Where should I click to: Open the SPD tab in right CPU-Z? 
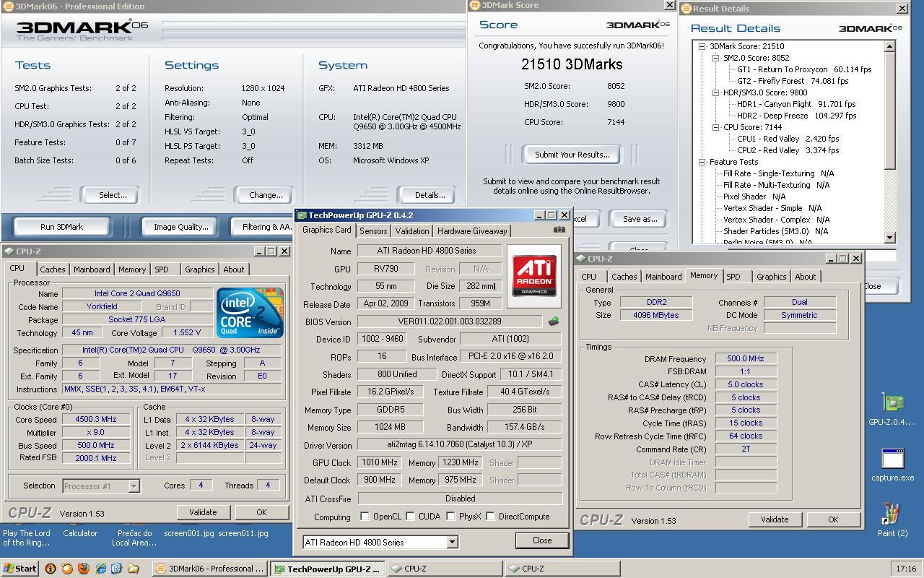tap(733, 277)
